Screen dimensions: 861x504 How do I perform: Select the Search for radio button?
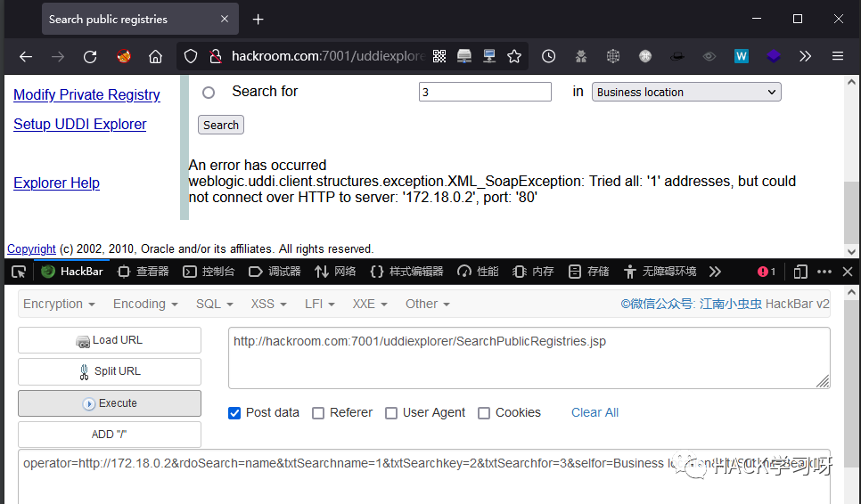[x=208, y=93]
